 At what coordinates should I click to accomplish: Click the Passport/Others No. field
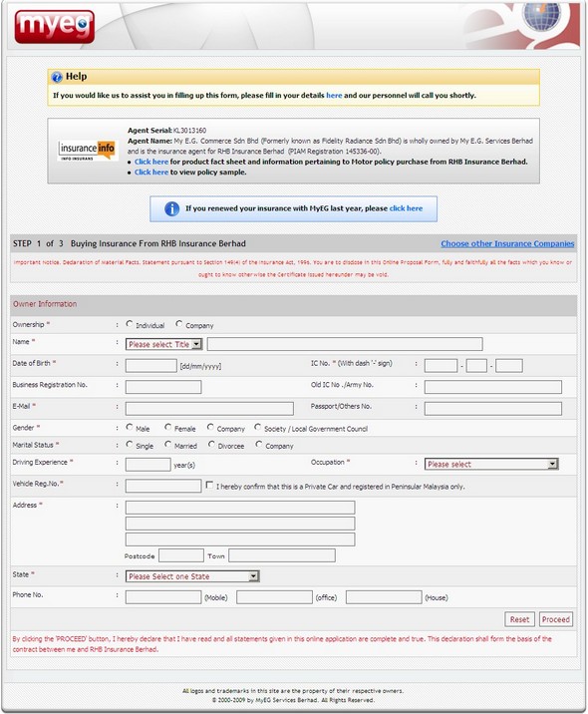[493, 409]
